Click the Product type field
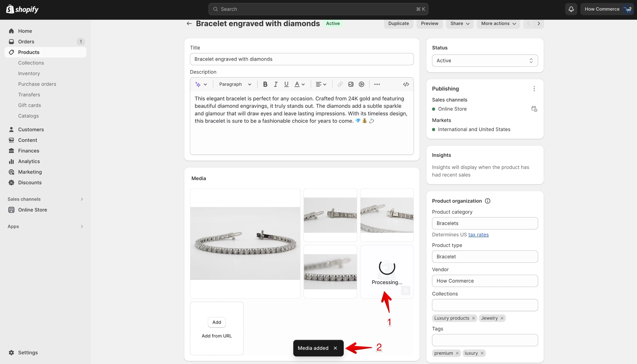This screenshot has height=364, width=637. [x=485, y=257]
